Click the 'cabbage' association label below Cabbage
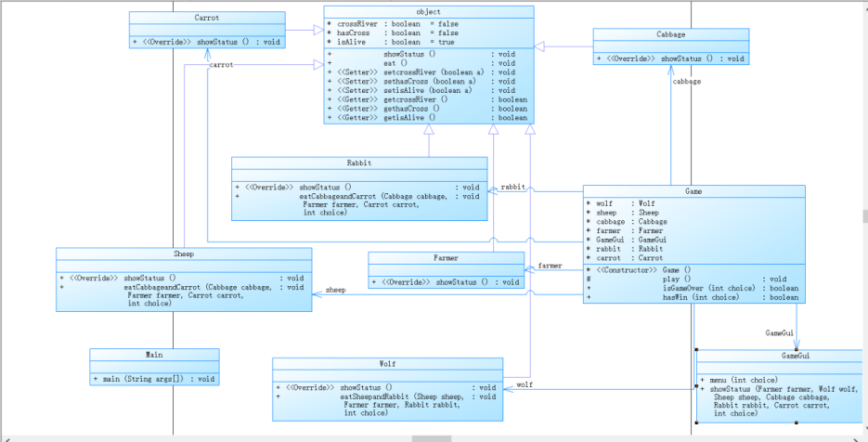 [687, 82]
